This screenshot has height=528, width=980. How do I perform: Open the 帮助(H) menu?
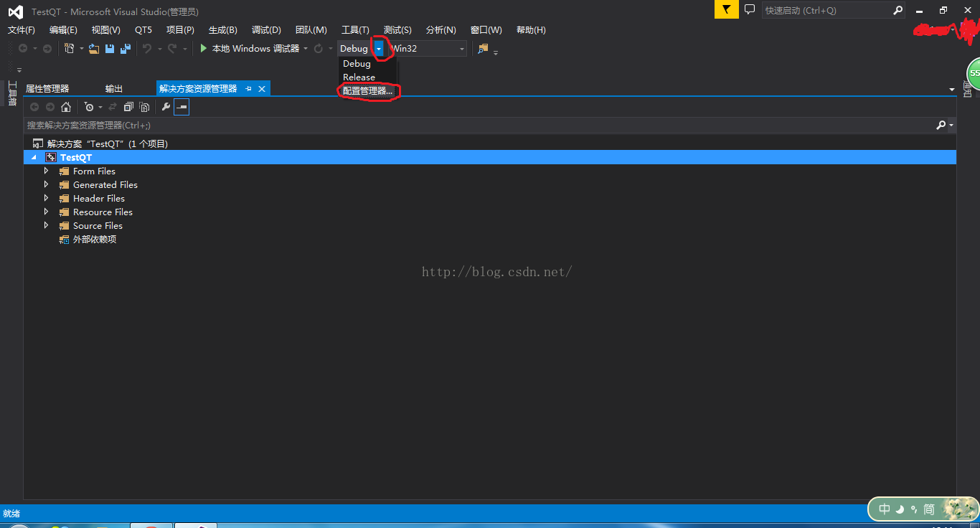531,29
